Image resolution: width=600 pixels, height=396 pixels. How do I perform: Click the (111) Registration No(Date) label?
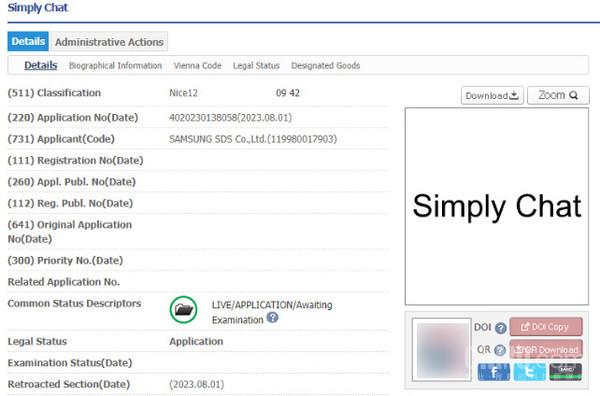(x=75, y=160)
